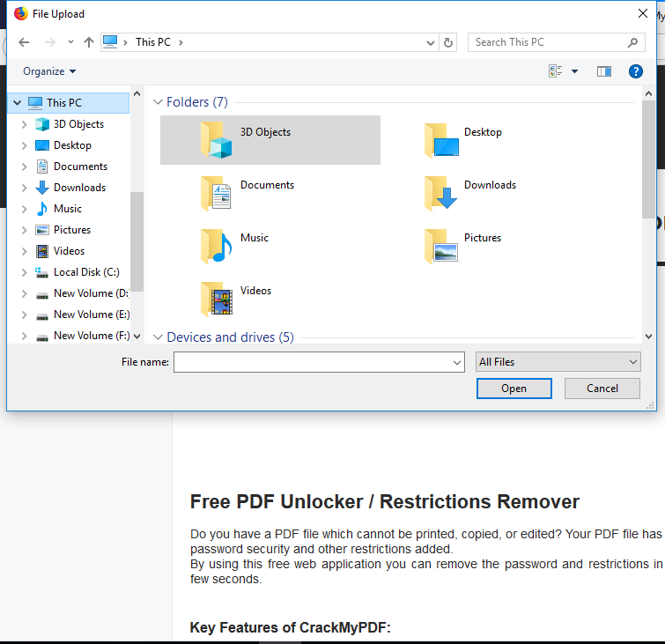Collapse Devices and drives group
This screenshot has width=665, height=644.
tap(158, 337)
